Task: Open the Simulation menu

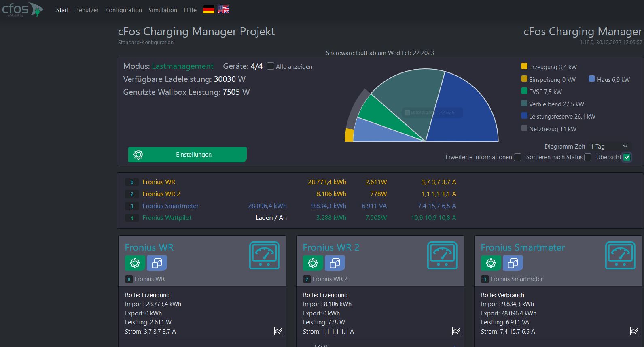Action: (163, 10)
